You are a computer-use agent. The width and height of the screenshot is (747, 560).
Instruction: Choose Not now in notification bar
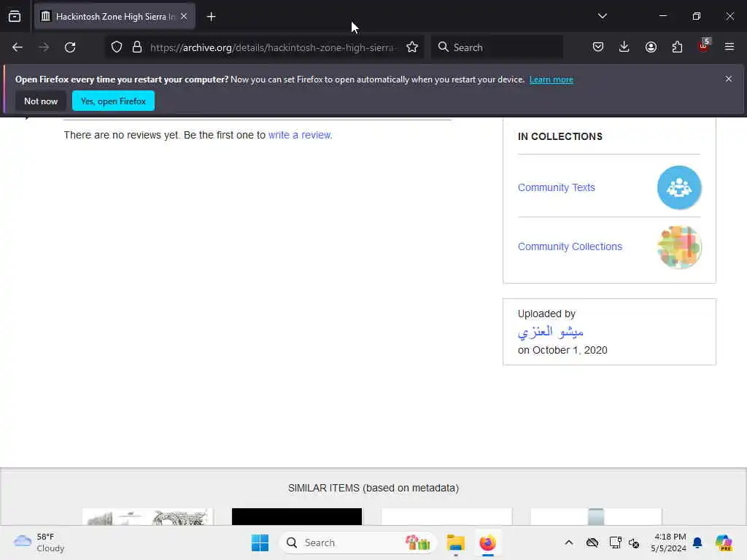tap(41, 101)
